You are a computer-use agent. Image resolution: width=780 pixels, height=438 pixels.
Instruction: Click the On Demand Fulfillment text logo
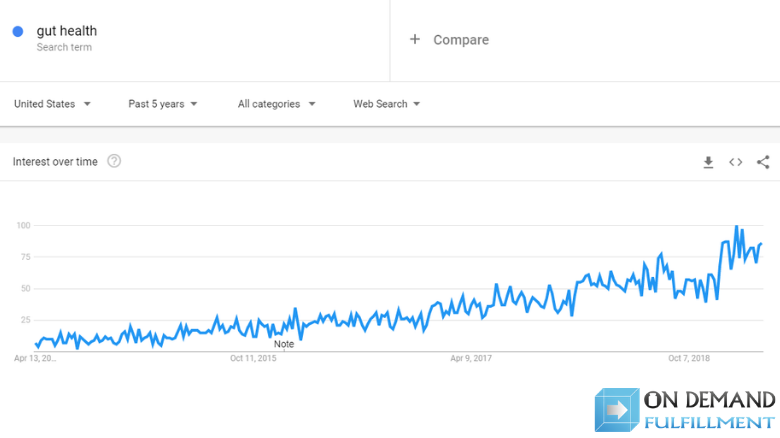tap(709, 410)
